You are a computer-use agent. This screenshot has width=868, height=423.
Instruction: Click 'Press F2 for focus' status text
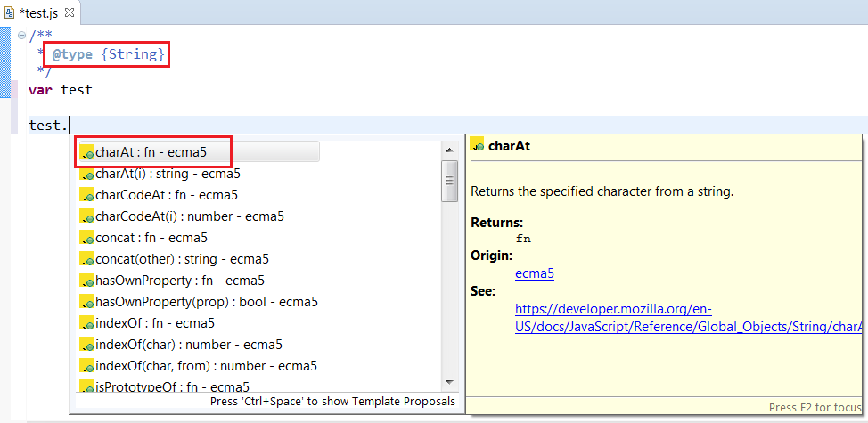tap(815, 408)
